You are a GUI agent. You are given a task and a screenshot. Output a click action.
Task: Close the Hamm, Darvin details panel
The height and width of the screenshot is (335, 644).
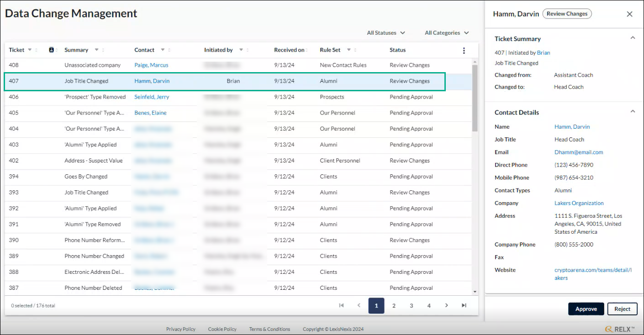tap(629, 14)
